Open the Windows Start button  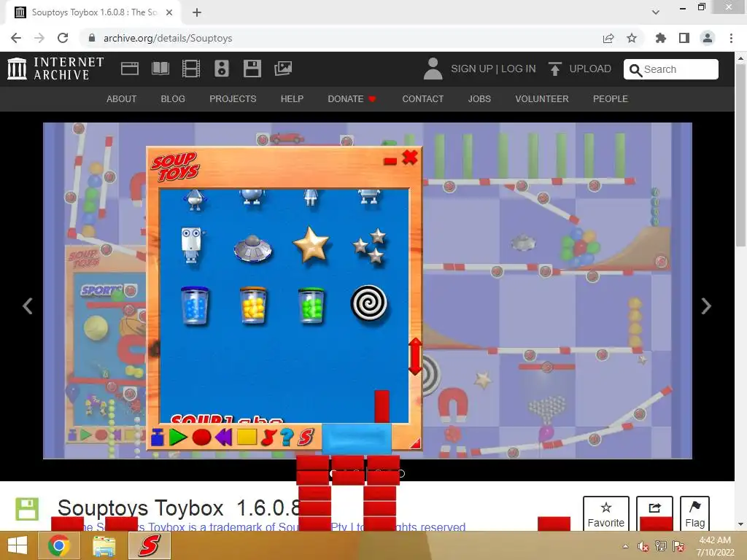point(18,545)
